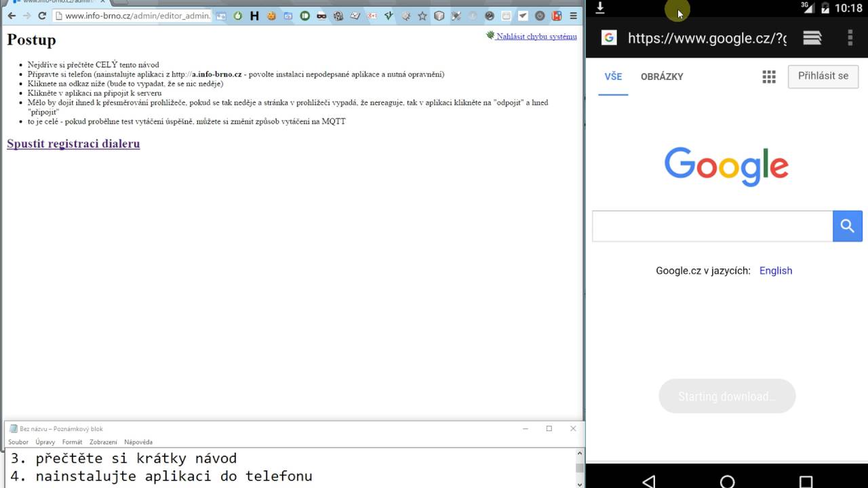Click the Postup heading text
The height and width of the screenshot is (488, 868).
31,39
